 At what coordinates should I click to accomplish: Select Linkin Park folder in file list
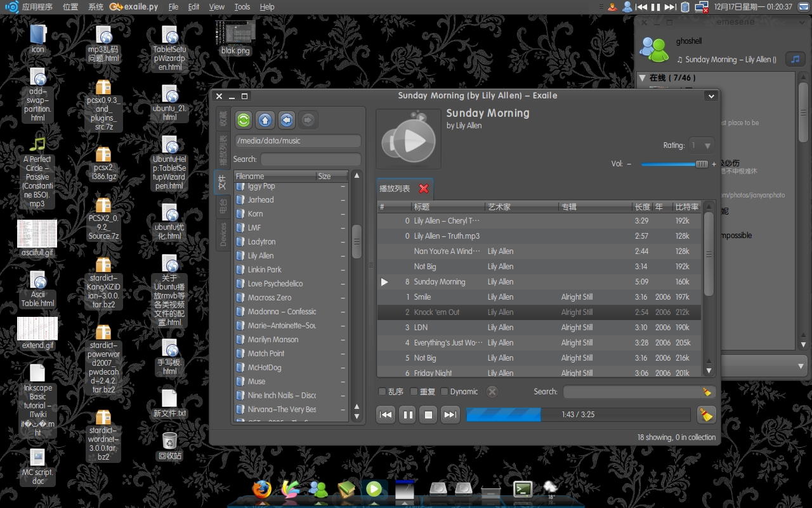[x=291, y=269]
